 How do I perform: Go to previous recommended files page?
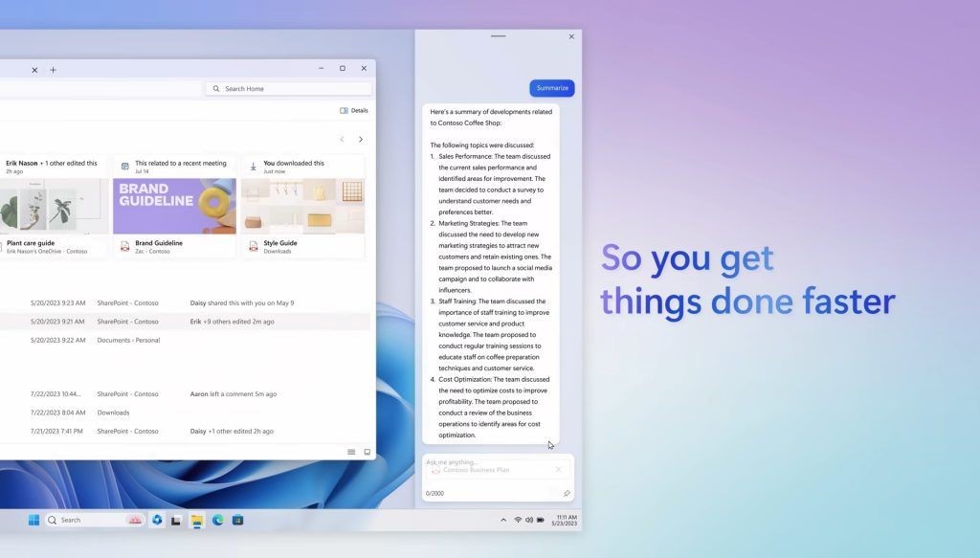click(342, 140)
